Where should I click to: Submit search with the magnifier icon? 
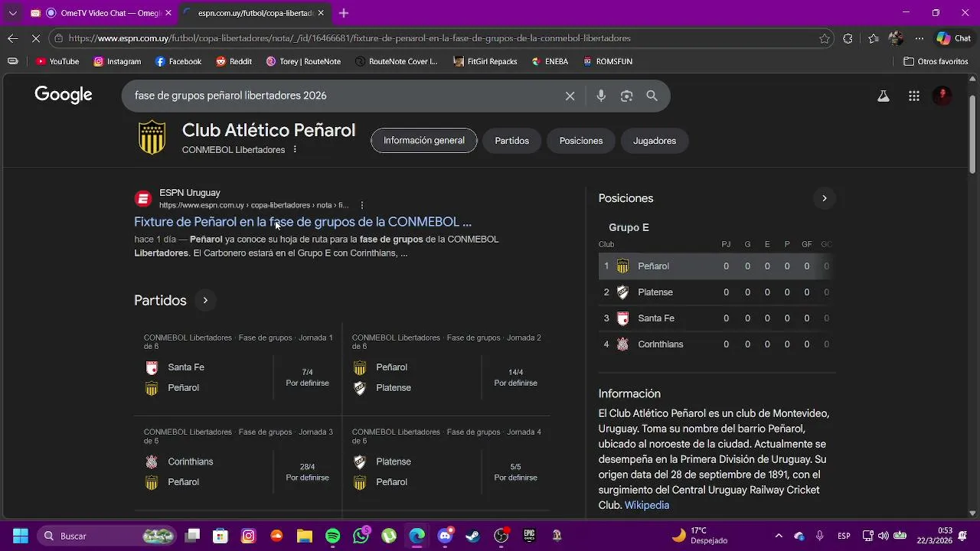652,96
